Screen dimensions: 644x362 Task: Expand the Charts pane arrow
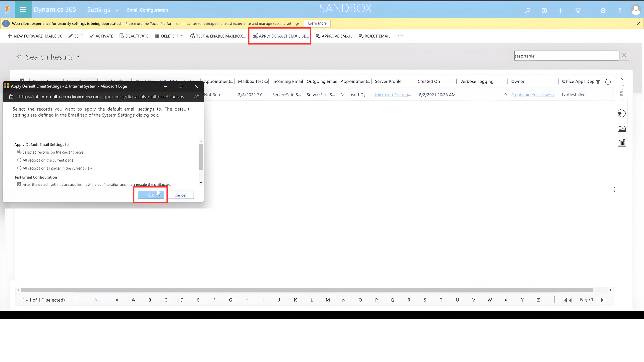(x=622, y=78)
